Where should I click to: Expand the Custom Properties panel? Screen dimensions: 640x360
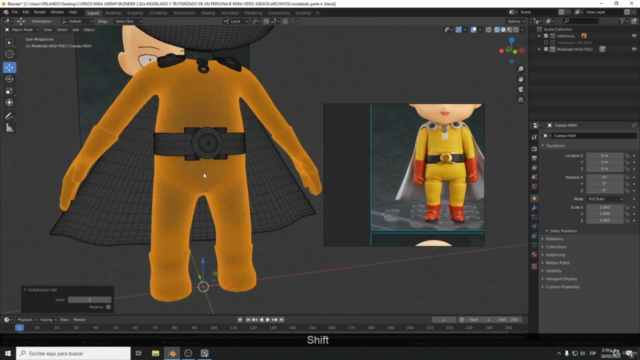[x=562, y=287]
